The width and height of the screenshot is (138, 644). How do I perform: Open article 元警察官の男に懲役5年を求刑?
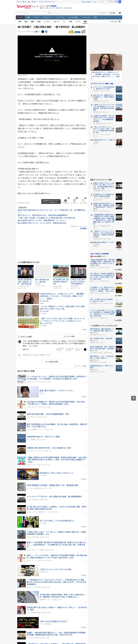tap(49, 448)
